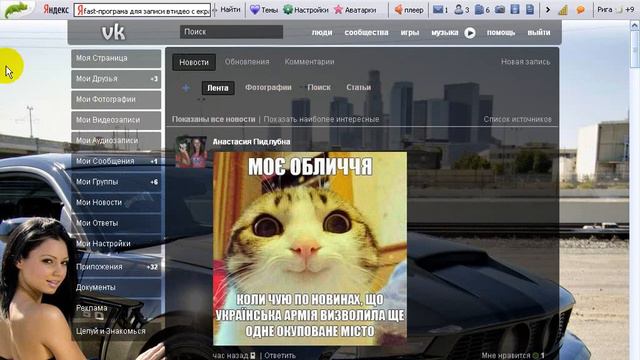Open the плеер speaker icon

[x=398, y=9]
